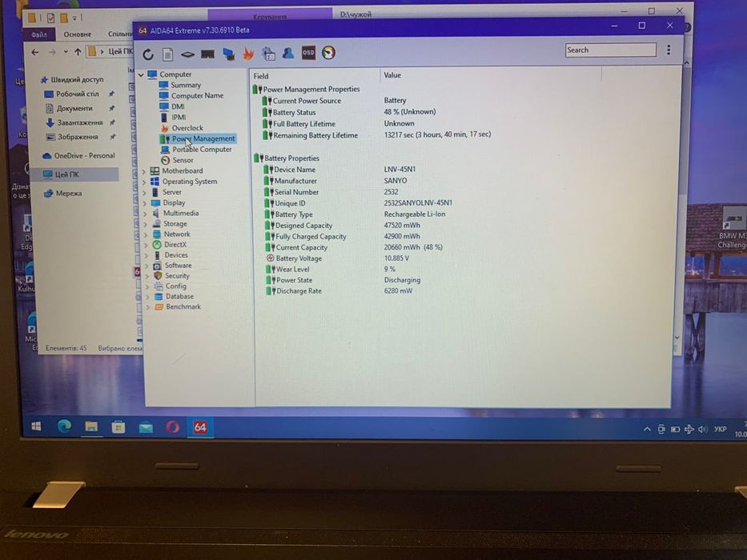Open Робочий стіл in Explorer sidebar
The image size is (747, 560).
[x=77, y=94]
